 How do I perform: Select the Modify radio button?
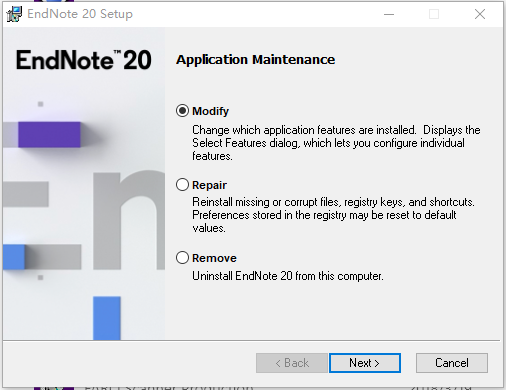[x=182, y=111]
